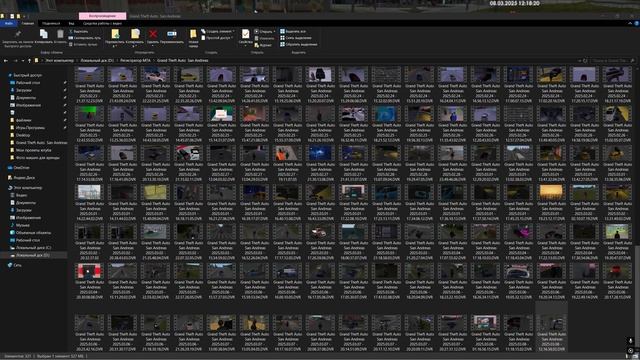Click Локальный диск (D:) in the breadcrumb
The image size is (640, 360).
pyautogui.click(x=97, y=60)
